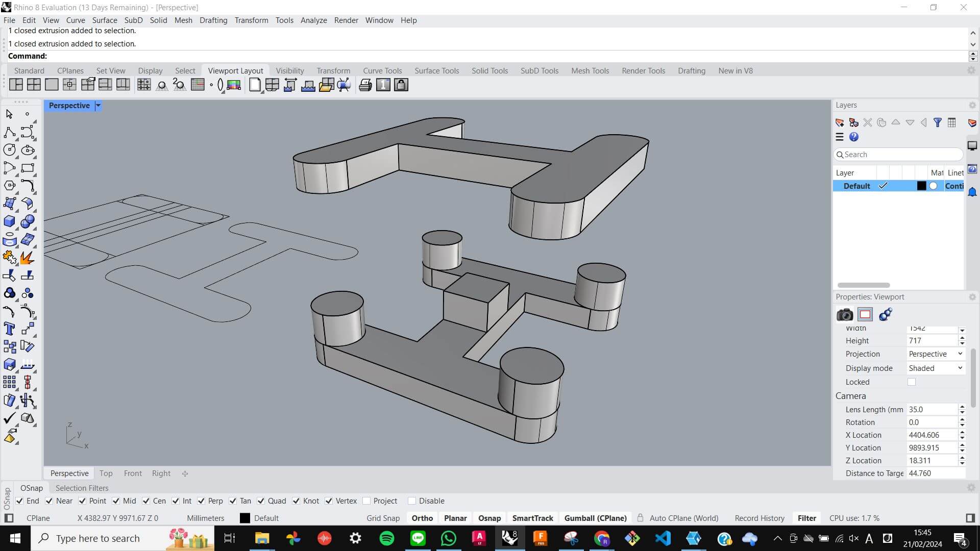Screen dimensions: 980x551
Task: Open the hamburger menu in Layers panel
Action: (x=840, y=137)
